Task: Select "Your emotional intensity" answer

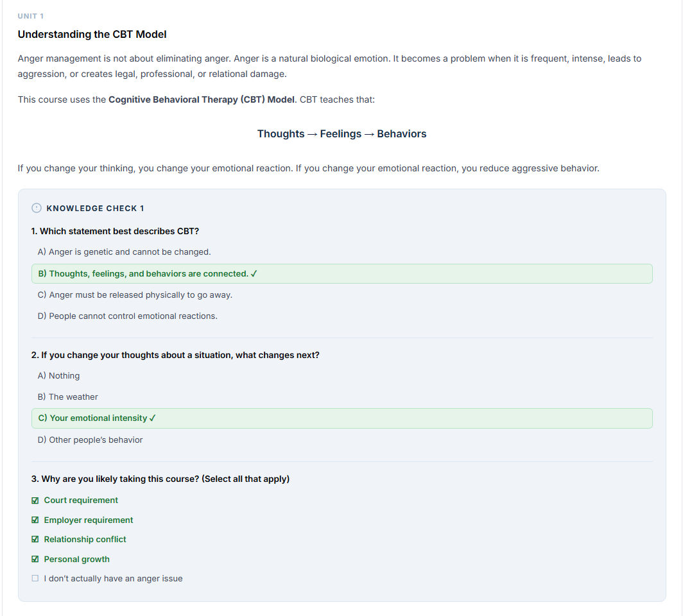Action: (97, 418)
